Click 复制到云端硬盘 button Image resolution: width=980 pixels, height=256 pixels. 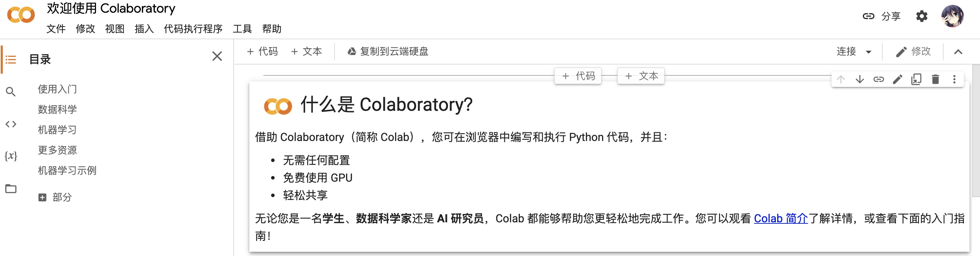coord(388,52)
